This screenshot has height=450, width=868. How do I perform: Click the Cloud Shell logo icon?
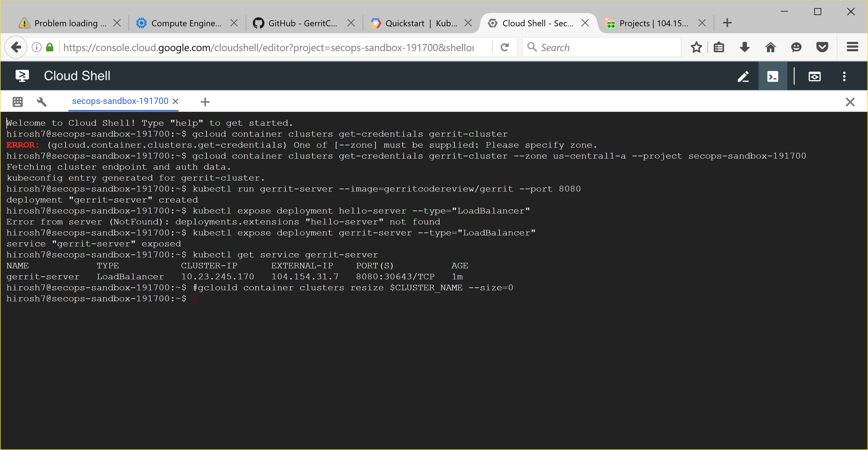click(22, 76)
